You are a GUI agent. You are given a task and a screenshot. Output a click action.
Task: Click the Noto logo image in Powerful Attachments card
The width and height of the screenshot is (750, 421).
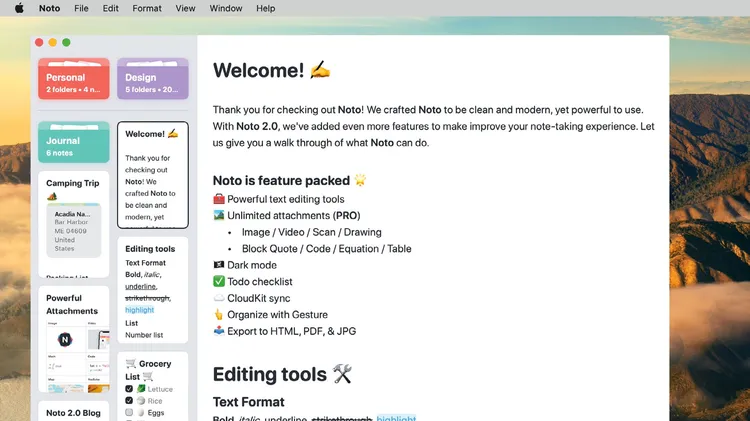pyautogui.click(x=65, y=339)
